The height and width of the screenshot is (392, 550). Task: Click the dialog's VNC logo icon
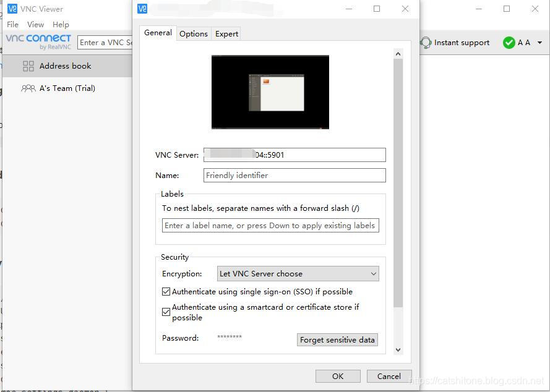pos(142,9)
